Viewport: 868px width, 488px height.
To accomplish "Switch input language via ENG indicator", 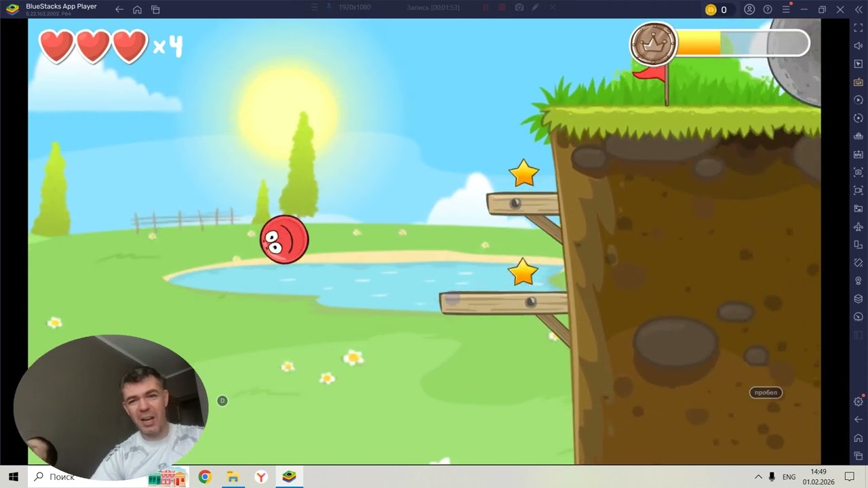I will click(x=789, y=477).
